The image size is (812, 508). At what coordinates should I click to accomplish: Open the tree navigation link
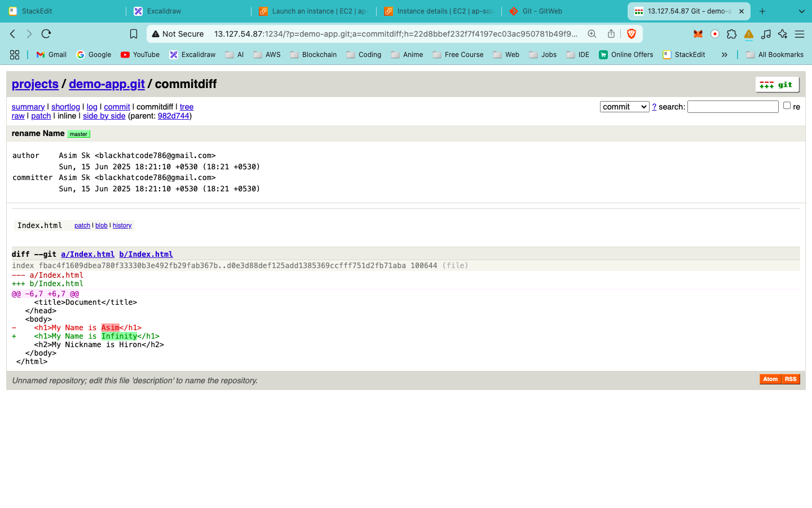(x=187, y=107)
